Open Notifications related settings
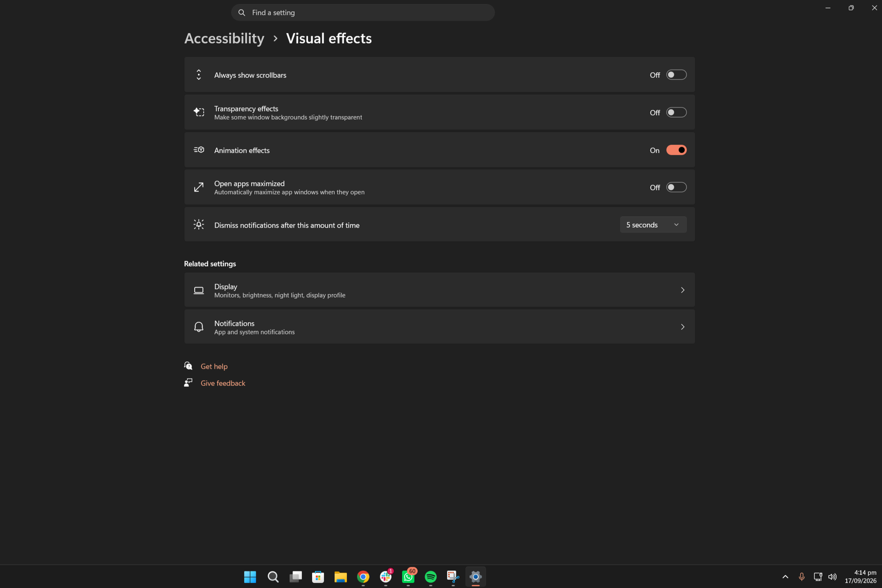 click(439, 327)
